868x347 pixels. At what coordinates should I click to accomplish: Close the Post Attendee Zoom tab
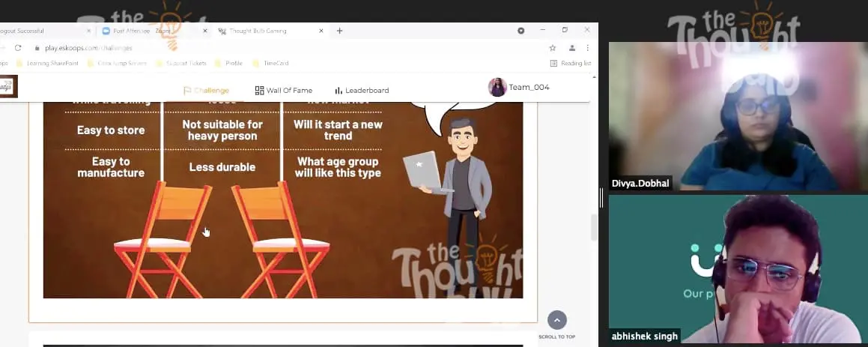pyautogui.click(x=204, y=31)
